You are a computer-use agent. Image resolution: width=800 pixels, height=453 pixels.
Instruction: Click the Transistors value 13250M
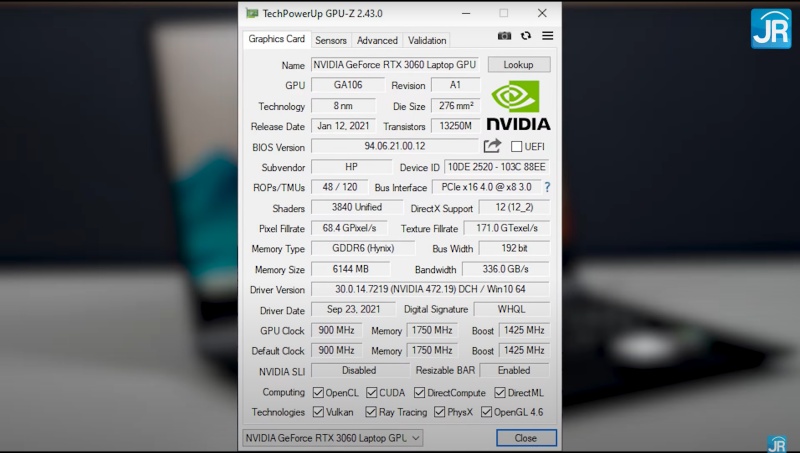[456, 125]
